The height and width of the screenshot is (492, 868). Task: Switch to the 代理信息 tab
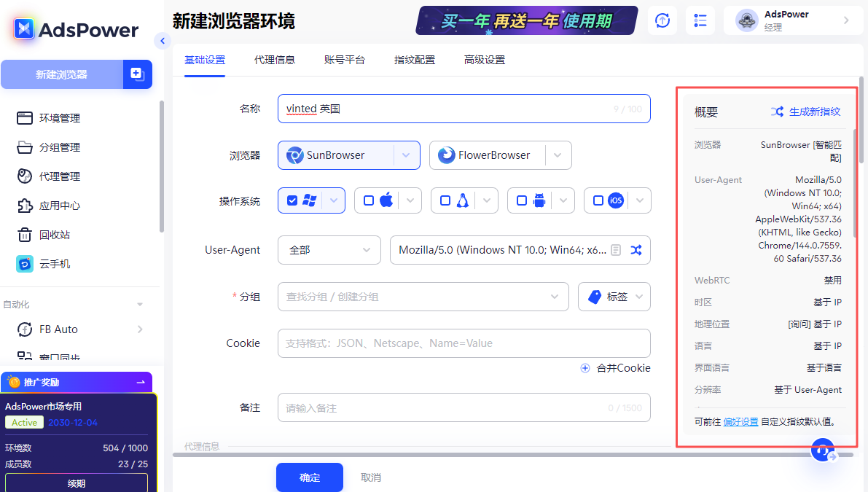point(275,59)
